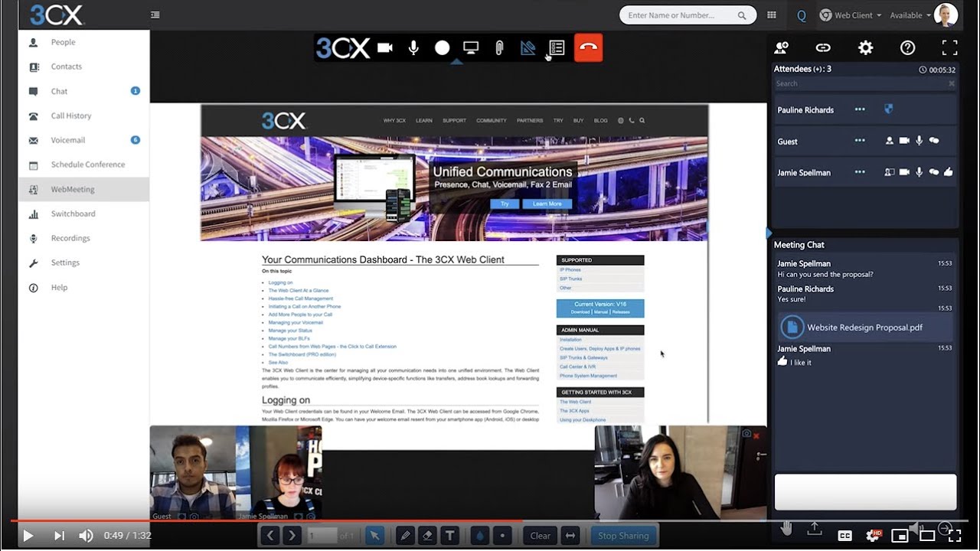Click Jamie Spellman's thumbs-up reaction icon
This screenshot has height=551, width=980.
(949, 172)
